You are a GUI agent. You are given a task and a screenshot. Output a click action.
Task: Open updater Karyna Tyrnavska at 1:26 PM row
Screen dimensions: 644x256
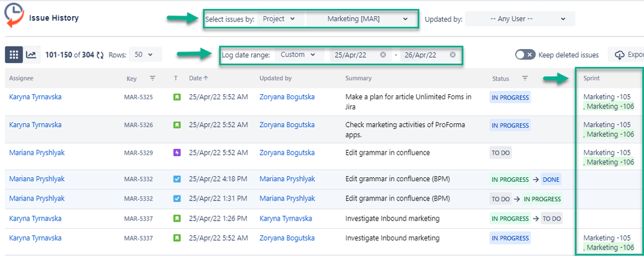(x=286, y=218)
